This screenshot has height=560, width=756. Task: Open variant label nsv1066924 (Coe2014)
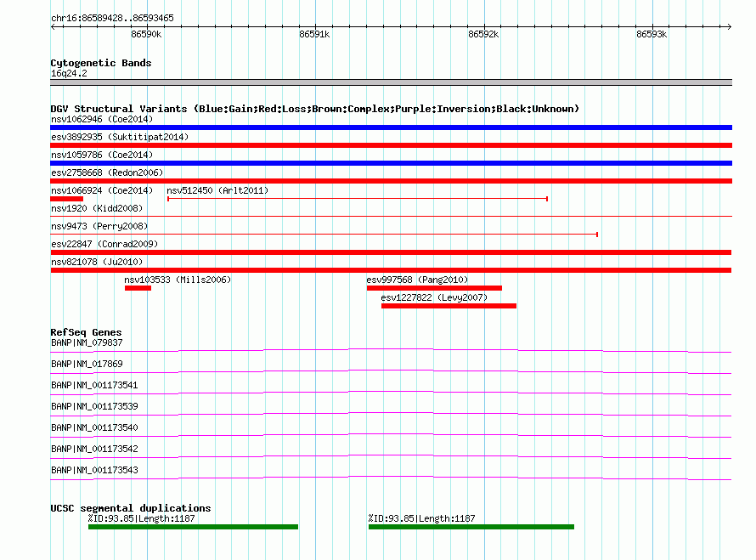click(102, 190)
